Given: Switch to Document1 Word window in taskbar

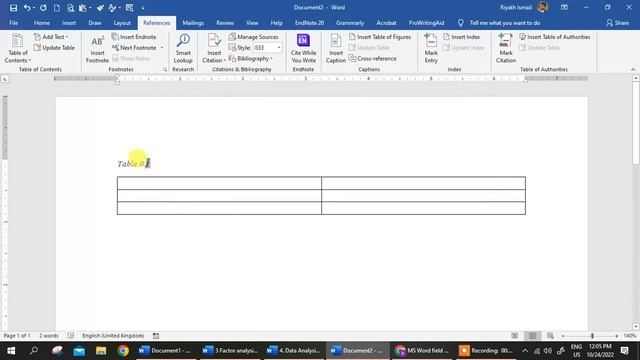Looking at the screenshot, I should point(165,351).
